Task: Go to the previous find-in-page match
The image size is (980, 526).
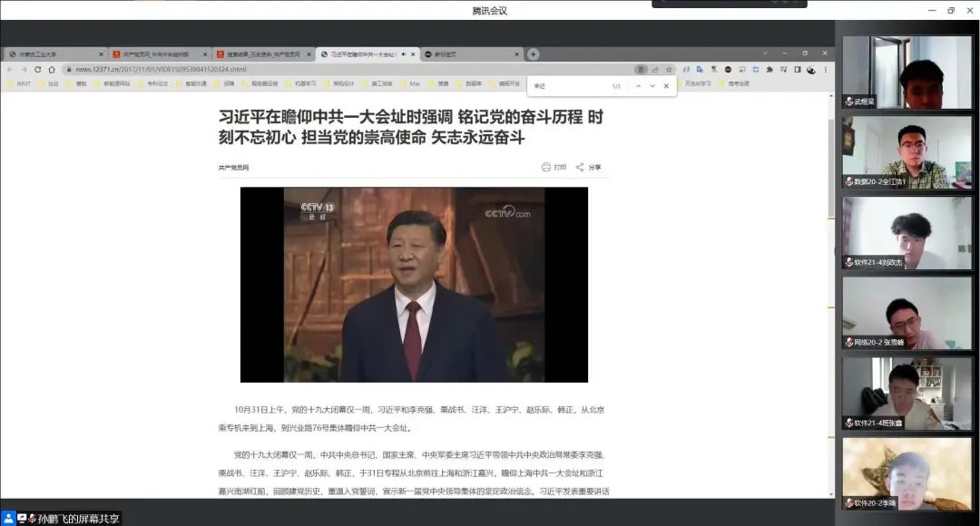Action: click(x=638, y=86)
